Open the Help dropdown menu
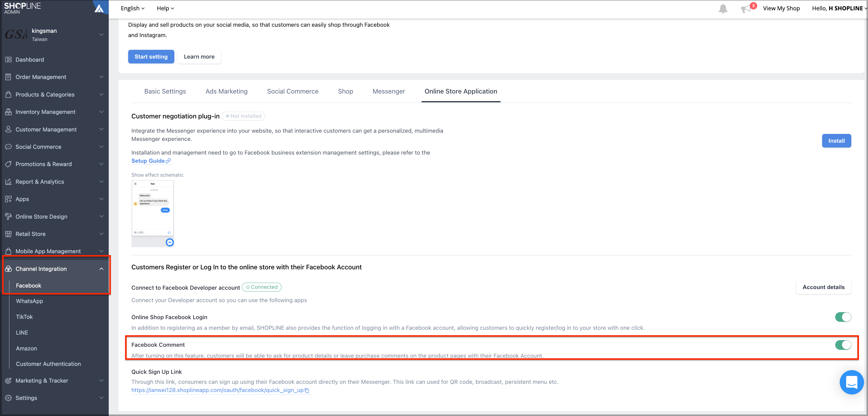 [x=166, y=9]
